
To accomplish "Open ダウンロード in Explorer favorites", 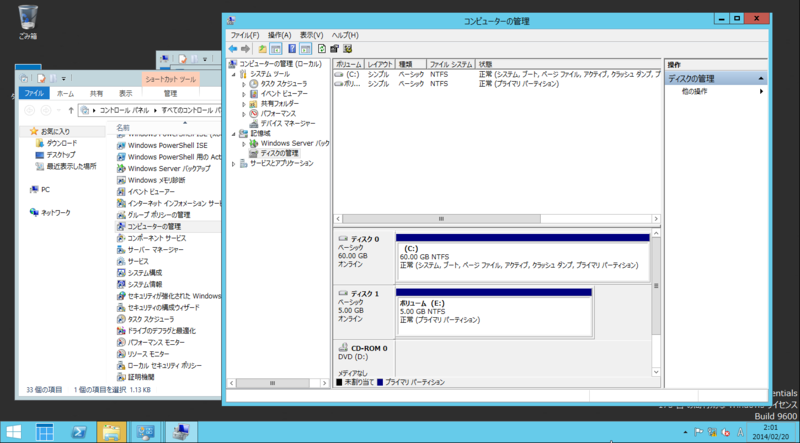I will coord(61,143).
